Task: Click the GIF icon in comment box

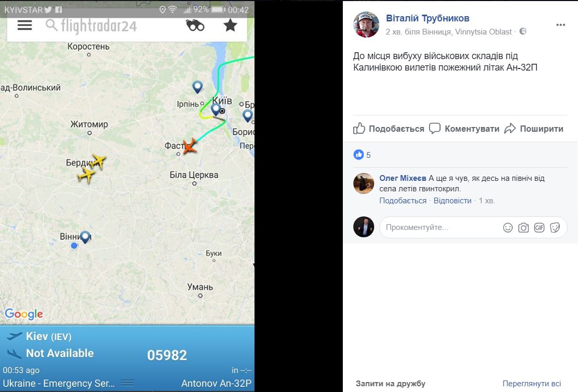Action: (x=539, y=227)
